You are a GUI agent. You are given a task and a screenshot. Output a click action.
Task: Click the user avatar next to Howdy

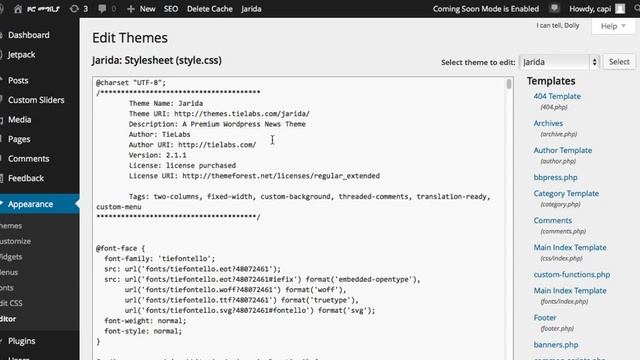point(620,9)
